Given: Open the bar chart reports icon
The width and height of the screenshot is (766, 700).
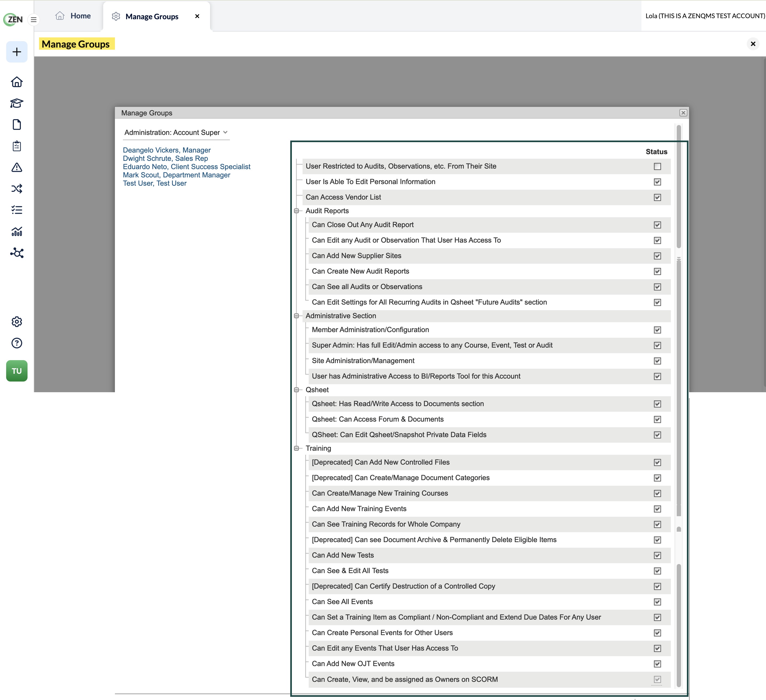Looking at the screenshot, I should [17, 231].
